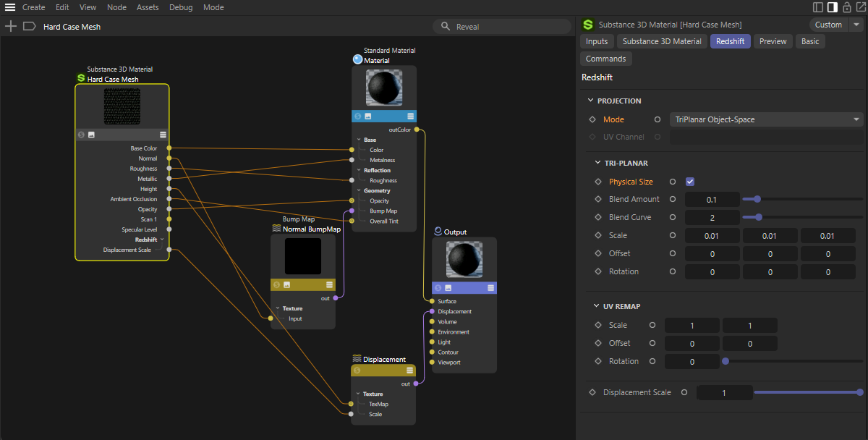Open the Assets menu
The image size is (868, 440).
148,7
